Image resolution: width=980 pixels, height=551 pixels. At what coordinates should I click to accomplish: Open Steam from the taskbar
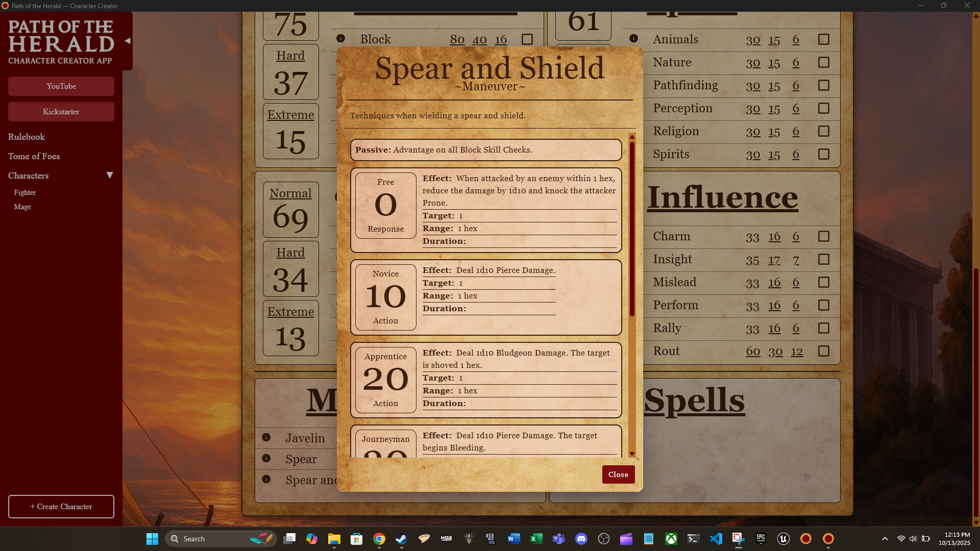[401, 539]
